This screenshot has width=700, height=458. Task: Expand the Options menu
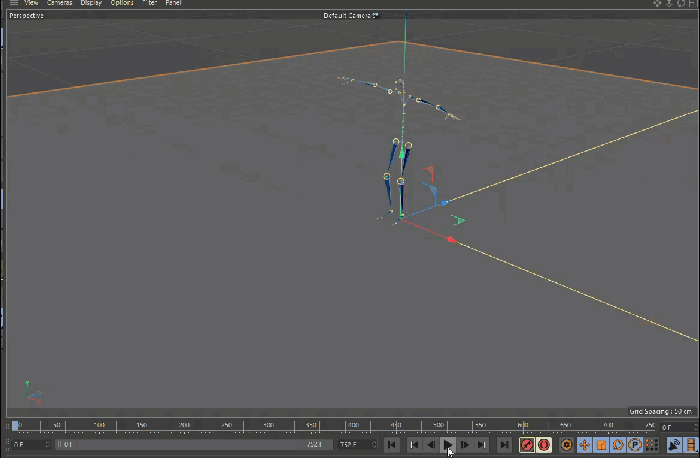coord(122,3)
